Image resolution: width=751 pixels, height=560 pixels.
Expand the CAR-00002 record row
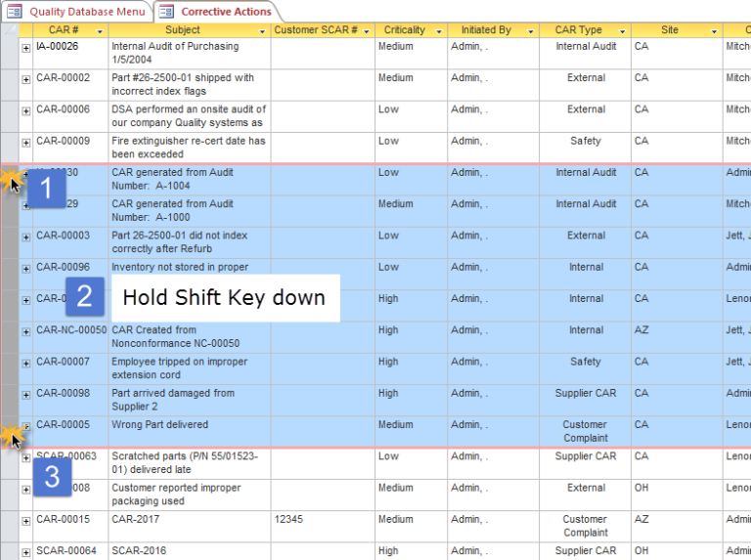tap(25, 78)
